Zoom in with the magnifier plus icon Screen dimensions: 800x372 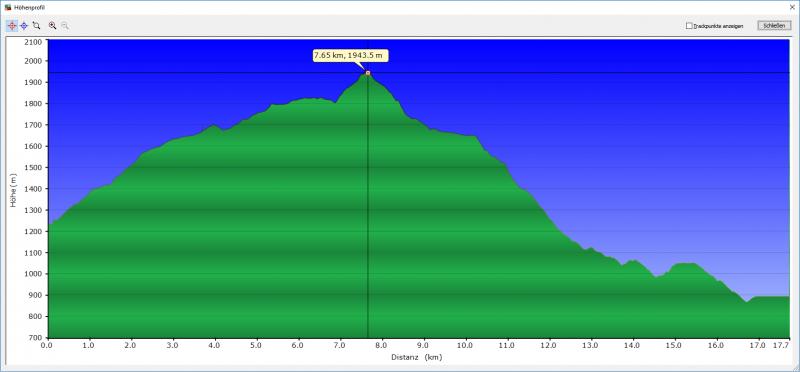coord(52,26)
